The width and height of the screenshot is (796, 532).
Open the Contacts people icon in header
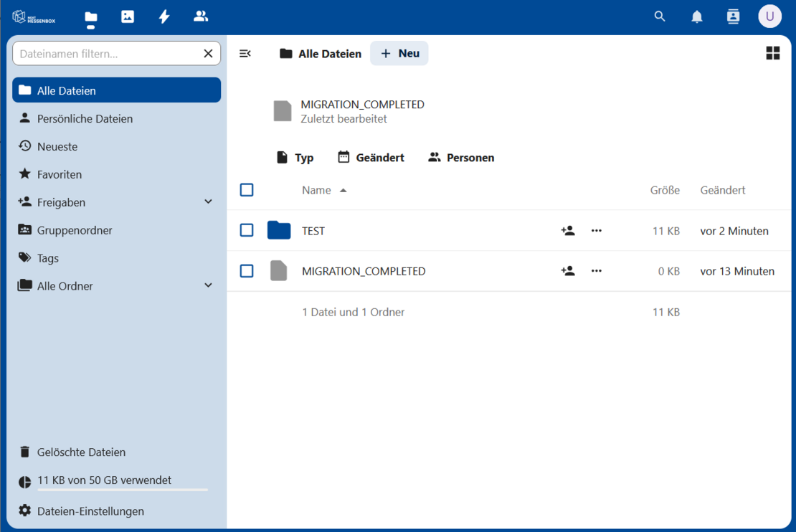pyautogui.click(x=201, y=16)
